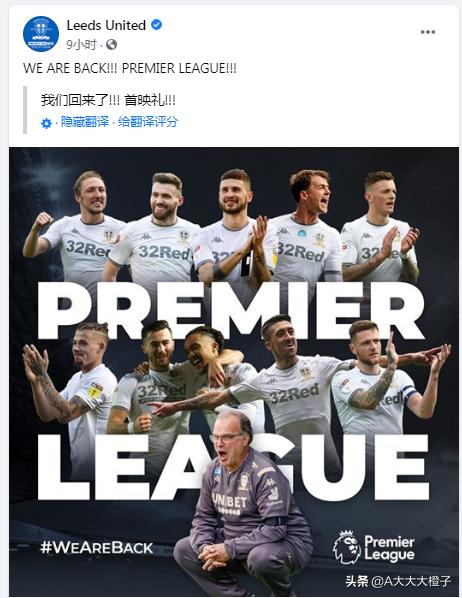Click the 头条 @A大大大橙子 watermark
462x598 pixels.
(398, 581)
